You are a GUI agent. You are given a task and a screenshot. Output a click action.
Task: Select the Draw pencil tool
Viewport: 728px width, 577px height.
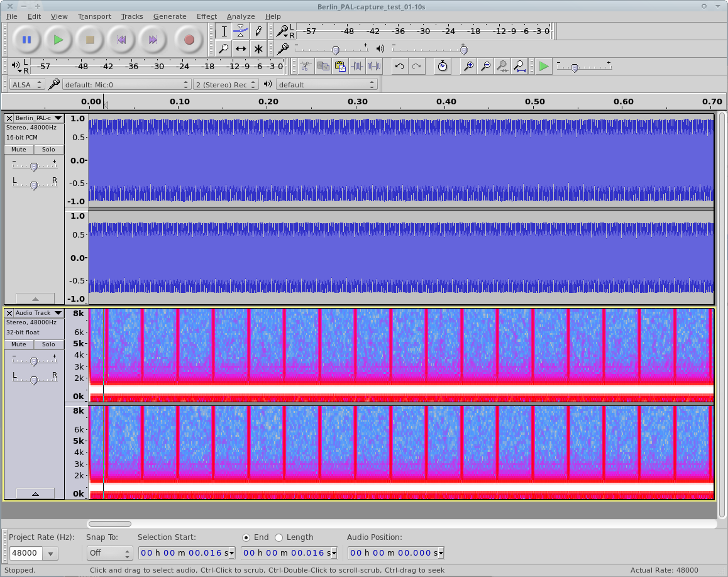(x=258, y=31)
